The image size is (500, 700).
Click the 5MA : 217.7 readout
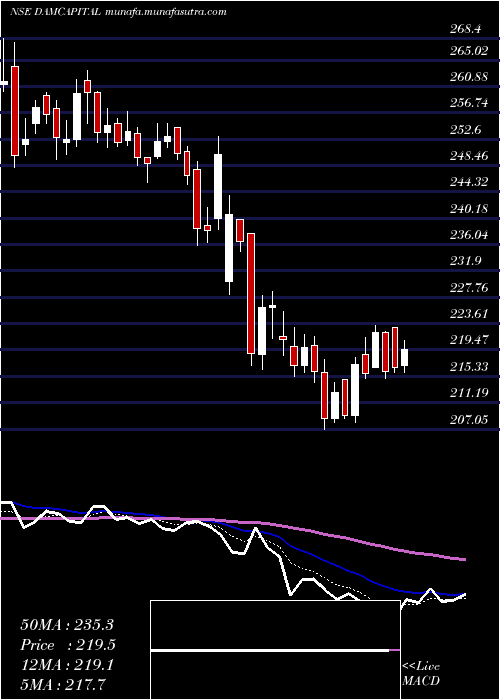[x=63, y=685]
